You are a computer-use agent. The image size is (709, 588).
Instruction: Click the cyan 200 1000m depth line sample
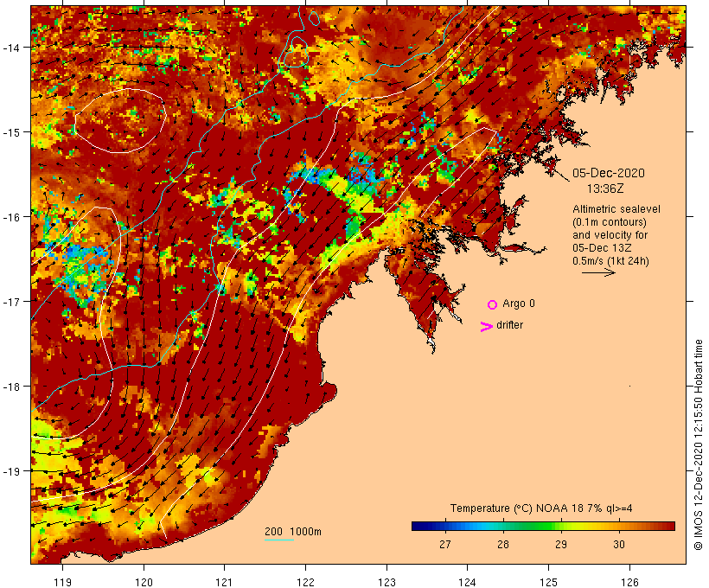279,540
